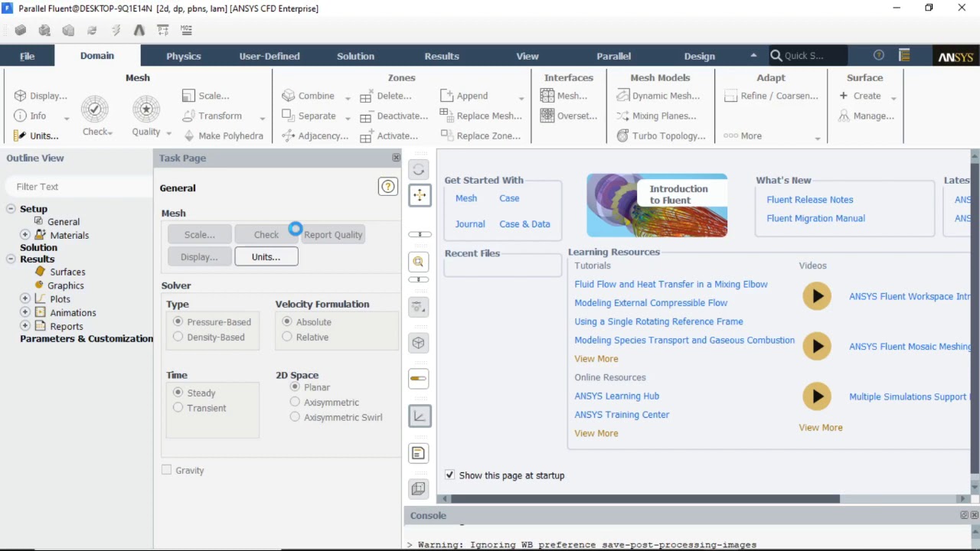
Task: Open Refine / Coarsen adapt tool
Action: (770, 96)
